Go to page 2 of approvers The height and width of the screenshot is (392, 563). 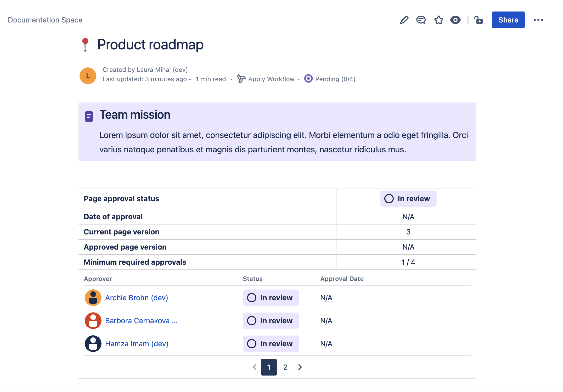285,367
